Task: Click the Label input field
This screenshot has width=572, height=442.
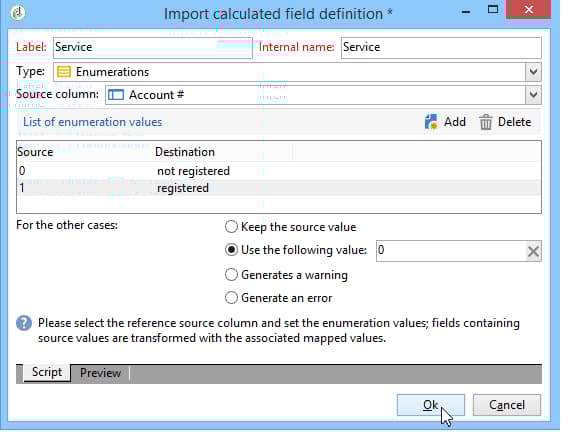Action: click(x=153, y=47)
